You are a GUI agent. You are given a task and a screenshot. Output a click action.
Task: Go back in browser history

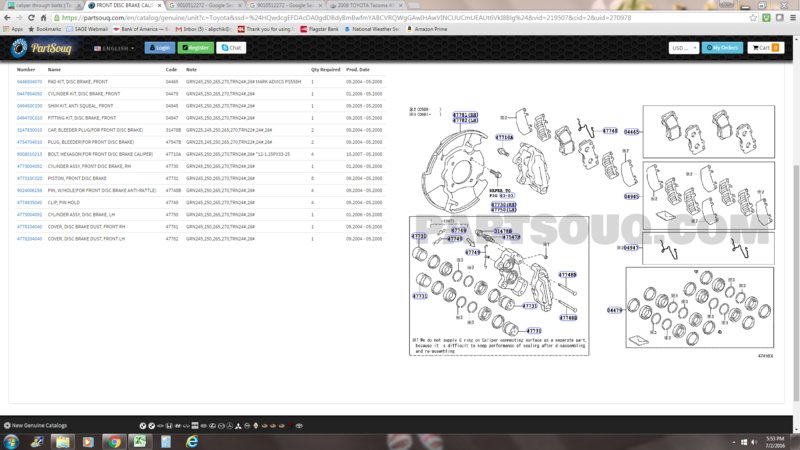click(7, 17)
